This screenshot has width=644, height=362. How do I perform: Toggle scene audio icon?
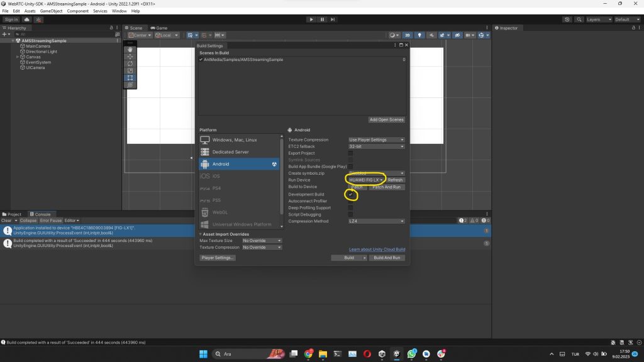point(431,35)
